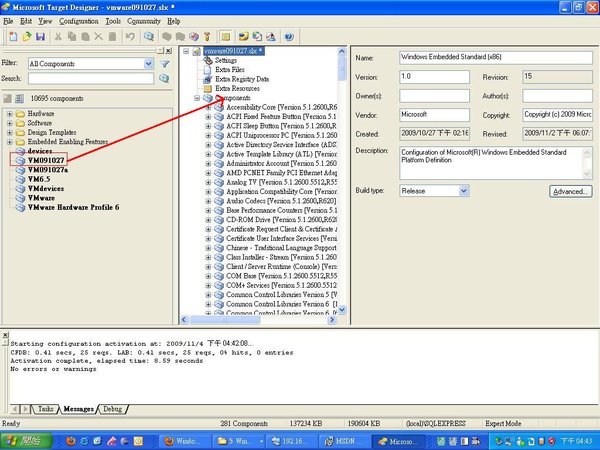
Task: Click the Find component icon in toolbar
Action: 148,36
